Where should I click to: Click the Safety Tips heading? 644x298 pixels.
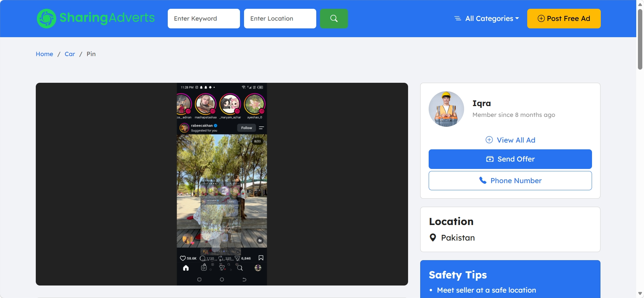pos(458,275)
